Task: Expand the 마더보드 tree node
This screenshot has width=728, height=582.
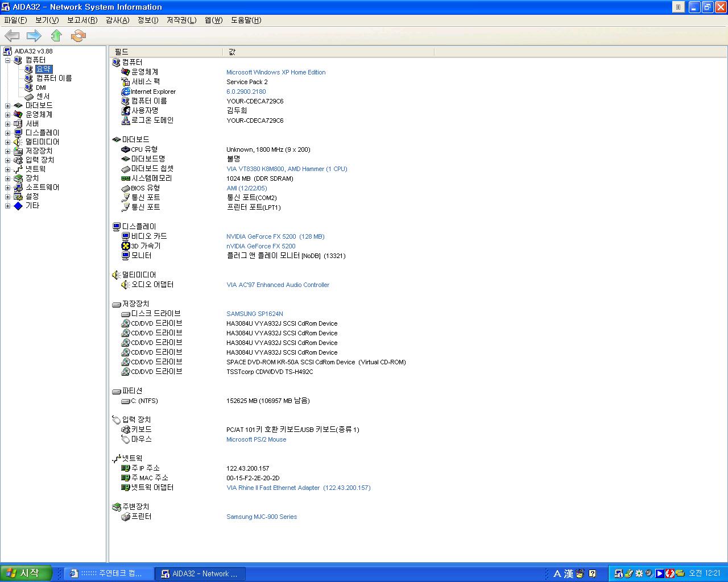Action: click(7, 106)
